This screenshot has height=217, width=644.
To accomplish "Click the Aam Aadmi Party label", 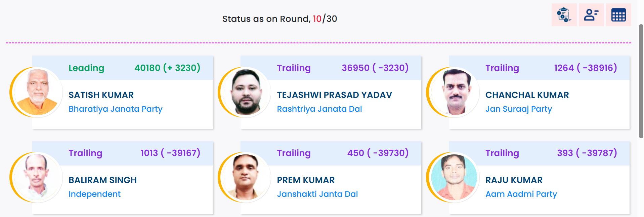I will 521,194.
